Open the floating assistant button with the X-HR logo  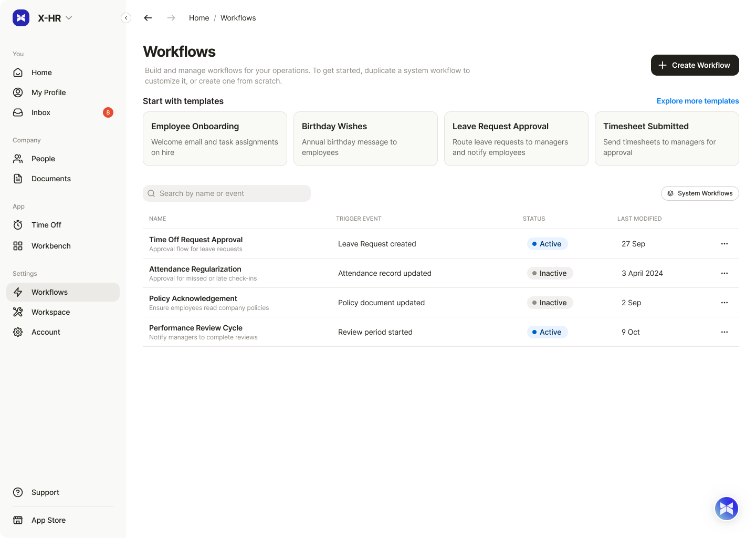[727, 509]
